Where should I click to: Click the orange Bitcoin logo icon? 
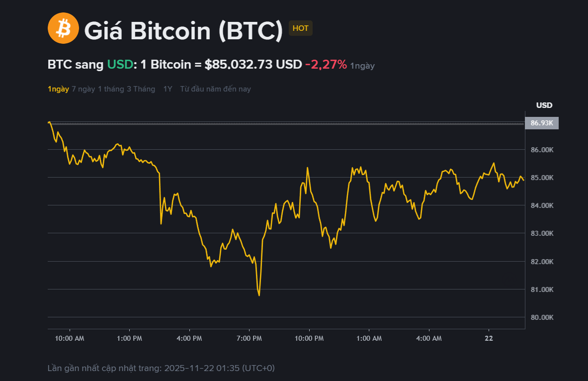63,28
